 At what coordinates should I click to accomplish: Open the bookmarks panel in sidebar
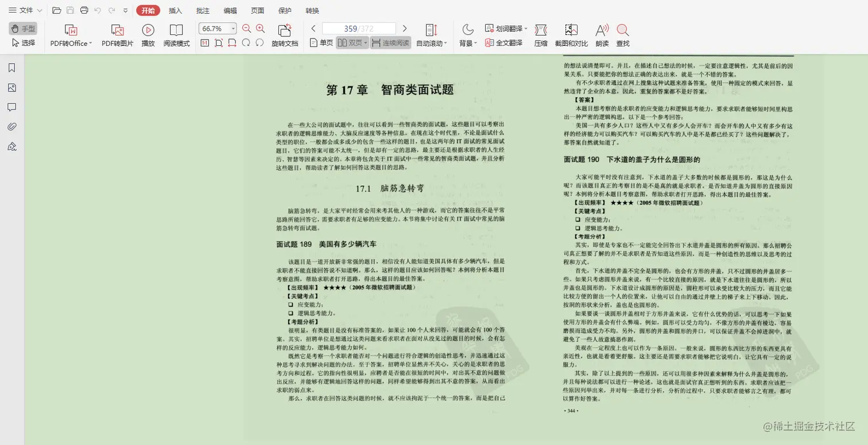tap(12, 67)
